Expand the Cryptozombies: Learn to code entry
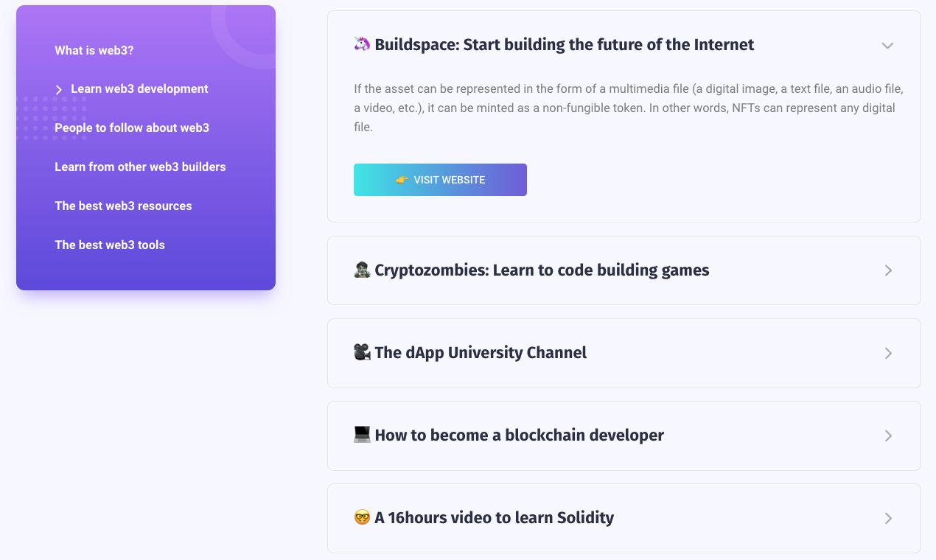936x560 pixels. (887, 270)
